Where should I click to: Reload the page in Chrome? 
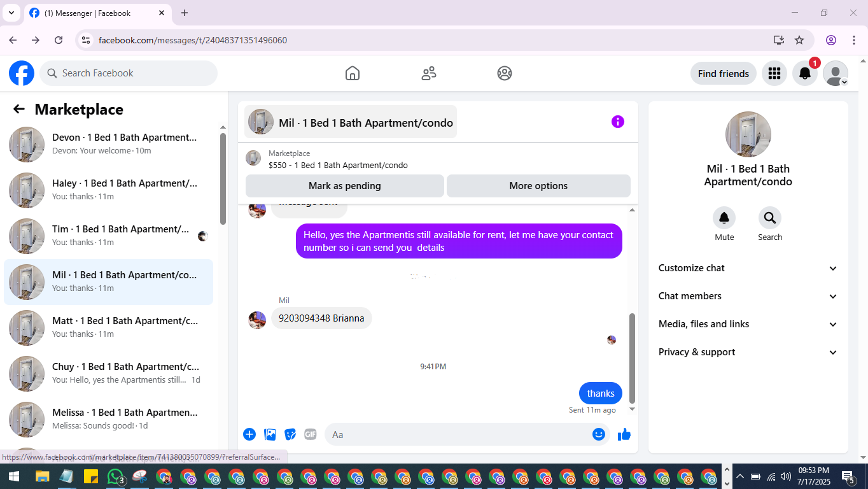(59, 40)
